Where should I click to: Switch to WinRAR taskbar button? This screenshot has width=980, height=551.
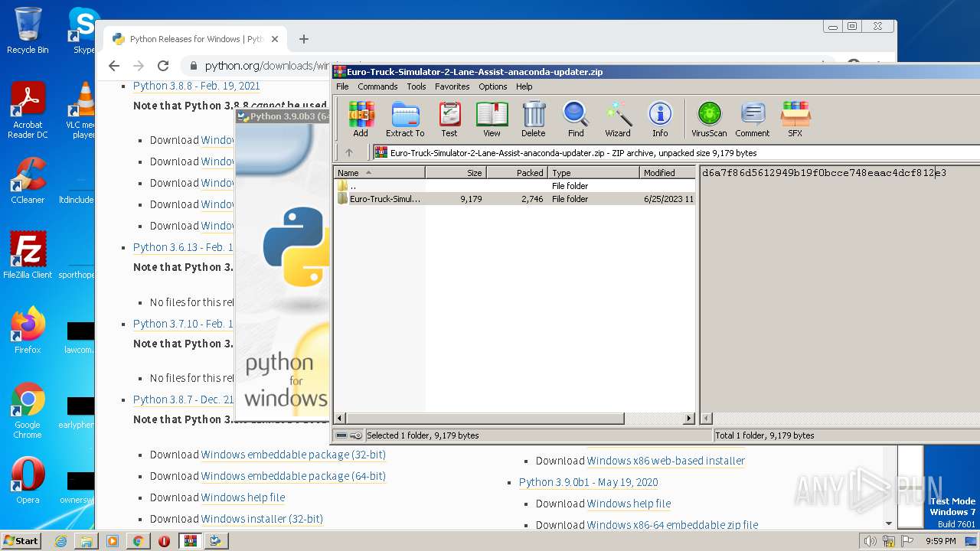point(190,541)
